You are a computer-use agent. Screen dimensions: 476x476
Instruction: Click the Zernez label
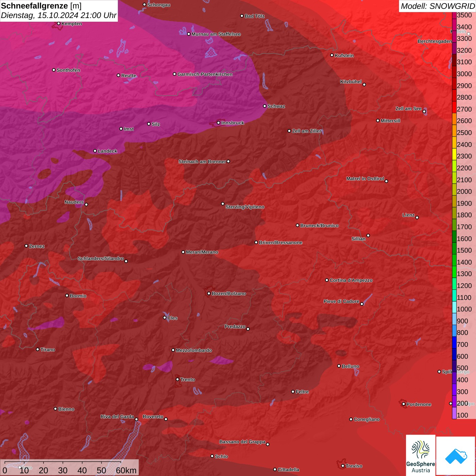[x=37, y=246]
